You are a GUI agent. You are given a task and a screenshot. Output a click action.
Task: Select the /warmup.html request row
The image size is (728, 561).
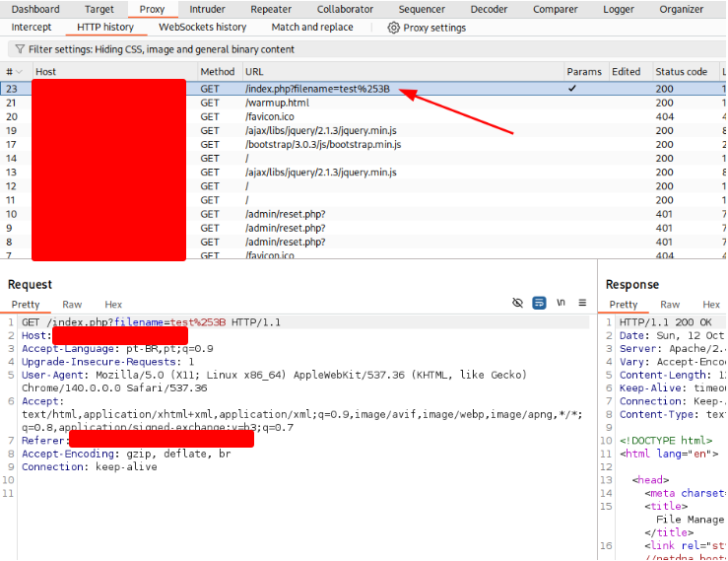pyautogui.click(x=277, y=103)
